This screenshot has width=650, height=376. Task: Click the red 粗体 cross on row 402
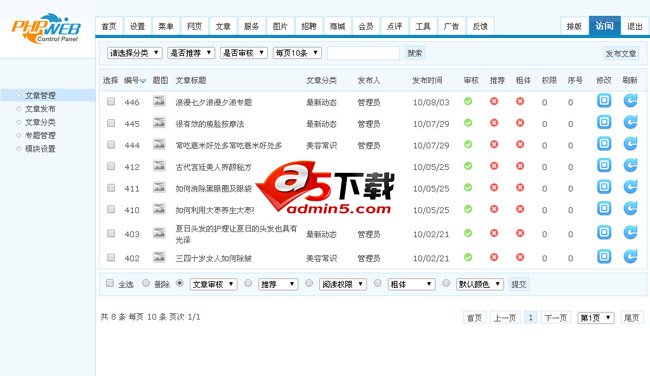pos(520,257)
